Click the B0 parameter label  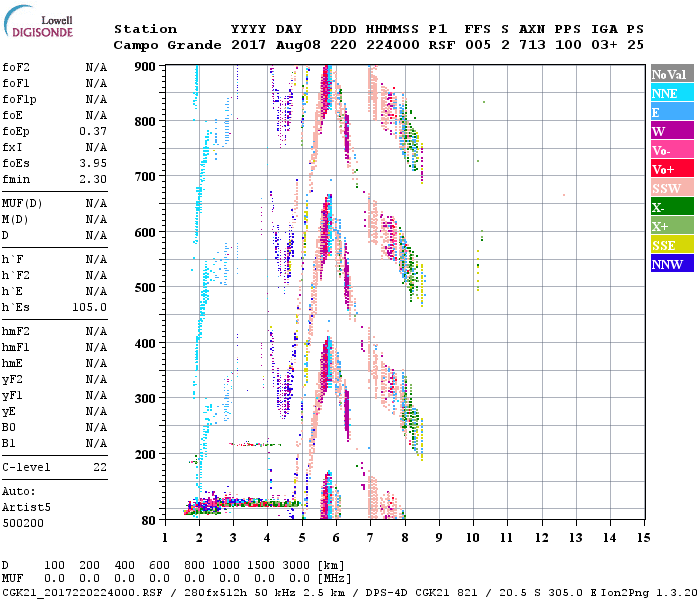click(x=9, y=427)
